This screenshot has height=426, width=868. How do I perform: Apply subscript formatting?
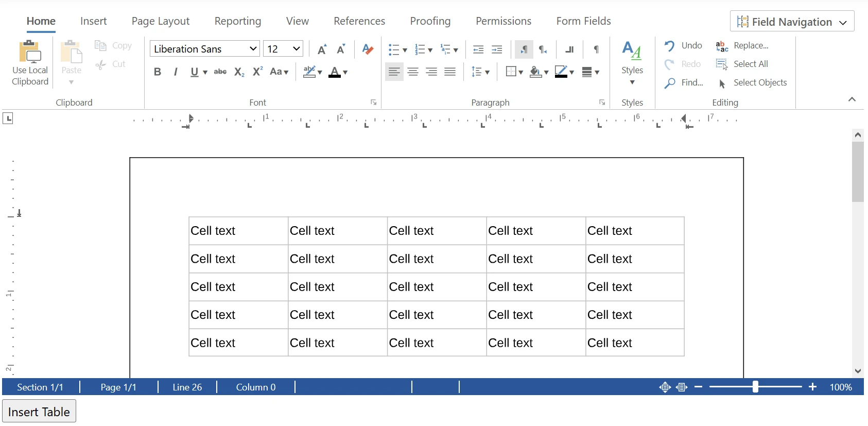239,72
